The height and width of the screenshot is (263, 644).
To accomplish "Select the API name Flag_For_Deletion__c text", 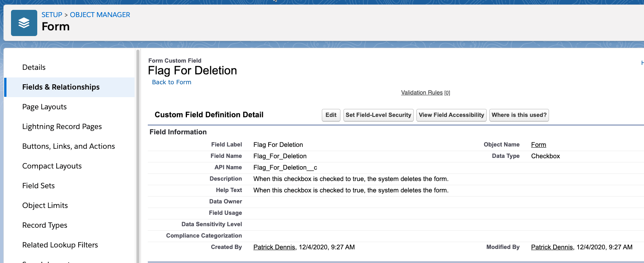I will 285,167.
